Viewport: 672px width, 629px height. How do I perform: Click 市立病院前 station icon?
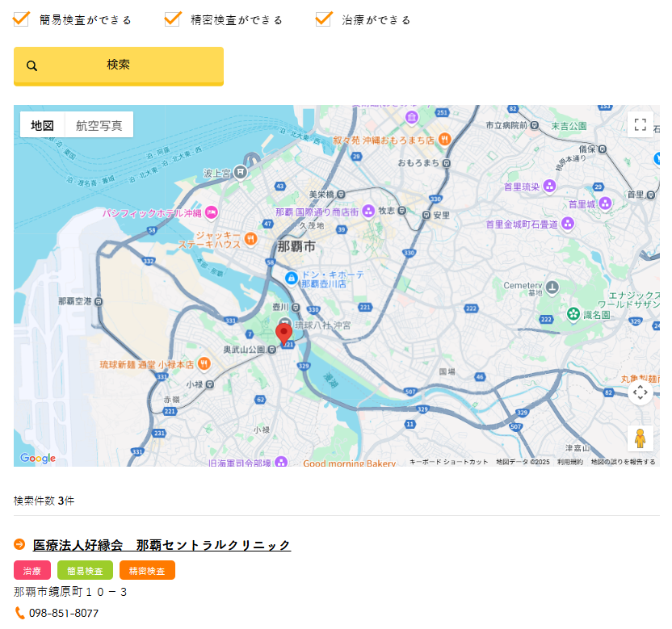pyautogui.click(x=535, y=125)
